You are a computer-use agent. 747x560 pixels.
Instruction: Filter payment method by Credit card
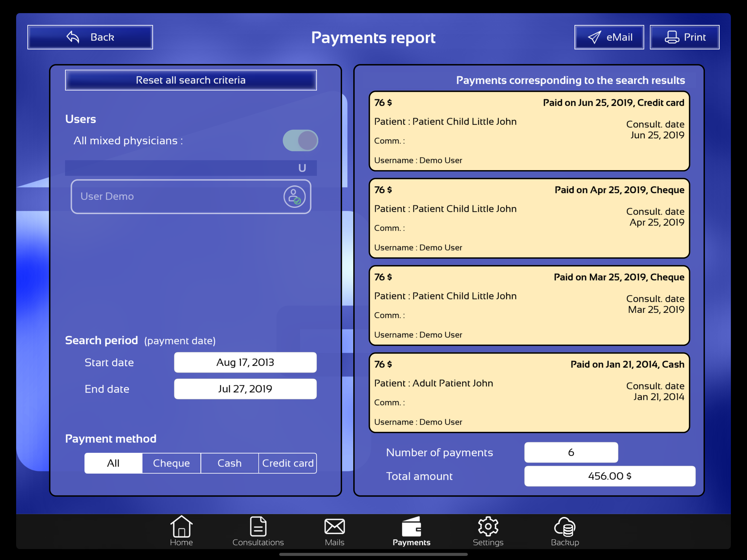pos(288,463)
